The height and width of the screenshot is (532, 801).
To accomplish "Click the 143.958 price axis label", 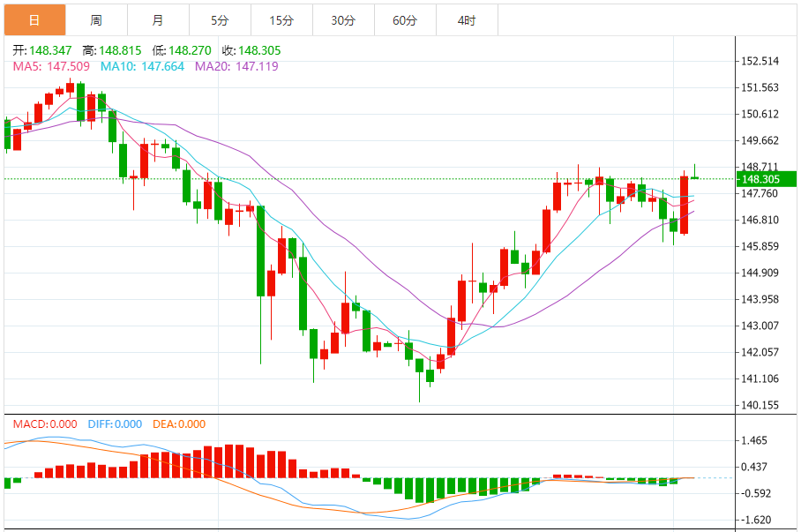I will (x=760, y=299).
